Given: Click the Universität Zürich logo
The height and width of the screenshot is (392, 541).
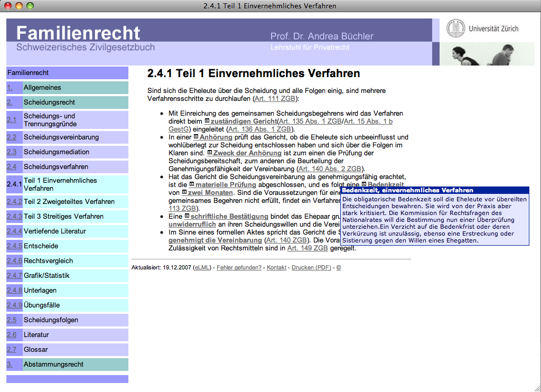Looking at the screenshot, I should click(482, 29).
